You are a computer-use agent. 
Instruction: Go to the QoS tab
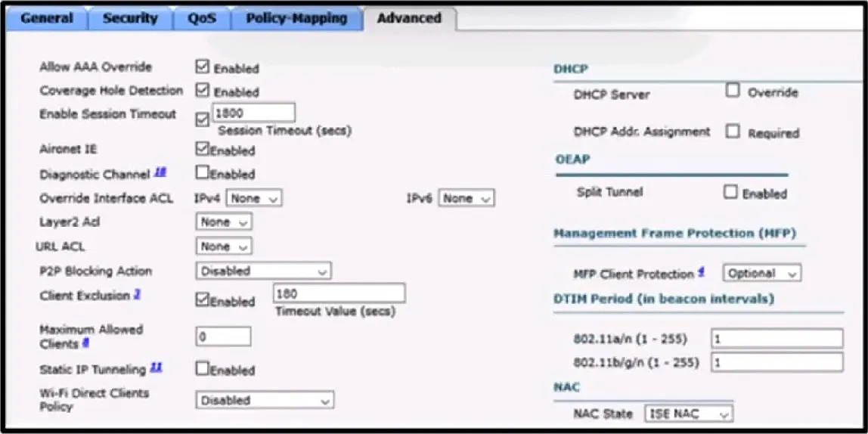pyautogui.click(x=201, y=18)
